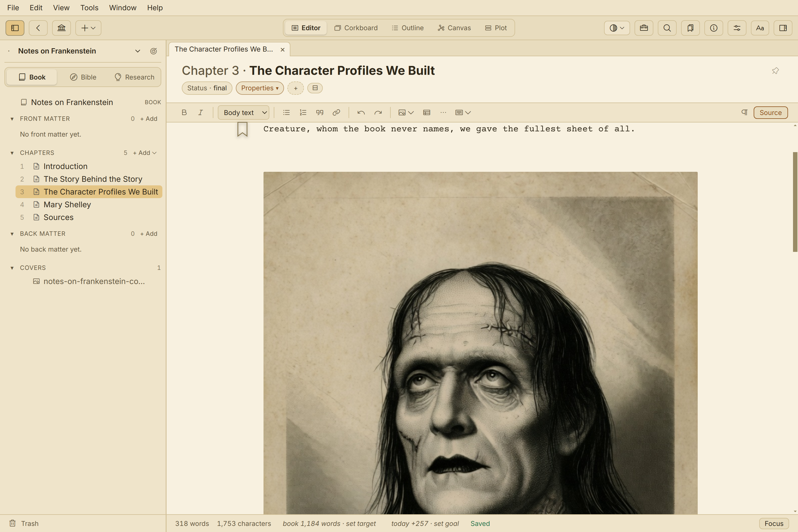Select the Research sidebar tab

click(x=135, y=77)
